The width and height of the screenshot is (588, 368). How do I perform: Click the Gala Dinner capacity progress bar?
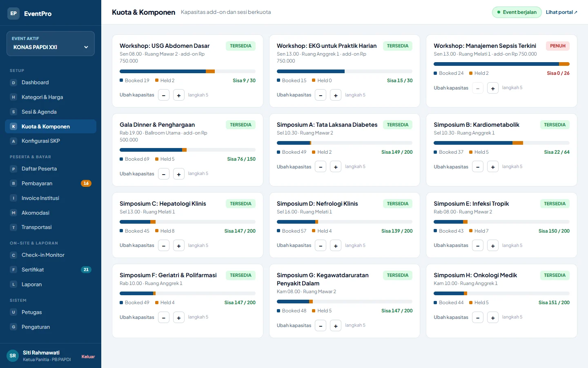[x=187, y=150]
